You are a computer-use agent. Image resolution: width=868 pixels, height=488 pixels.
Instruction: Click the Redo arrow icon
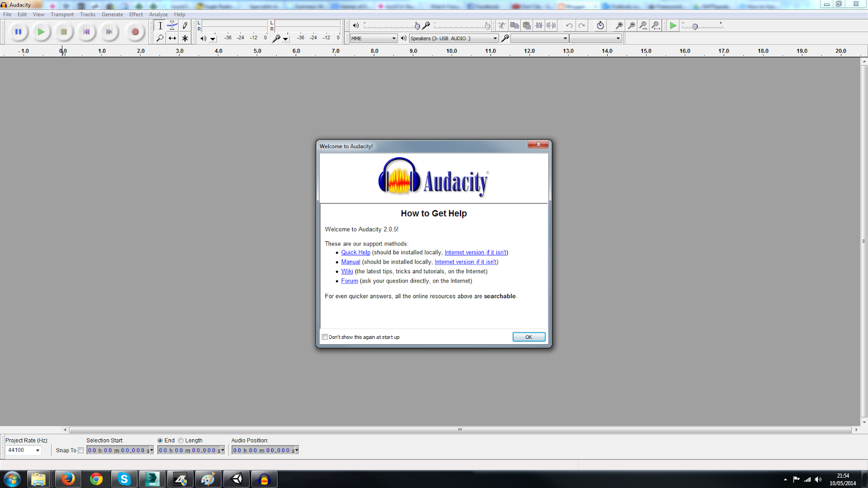coord(582,25)
